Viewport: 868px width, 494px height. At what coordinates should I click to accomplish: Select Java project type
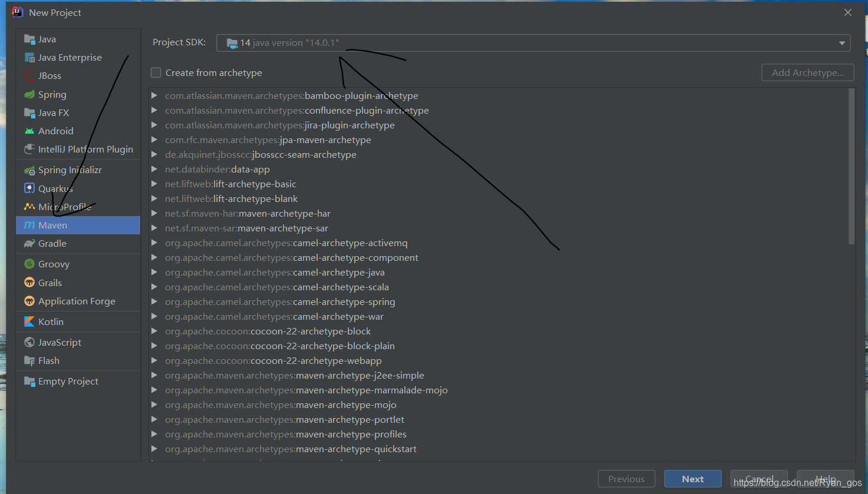78,39
